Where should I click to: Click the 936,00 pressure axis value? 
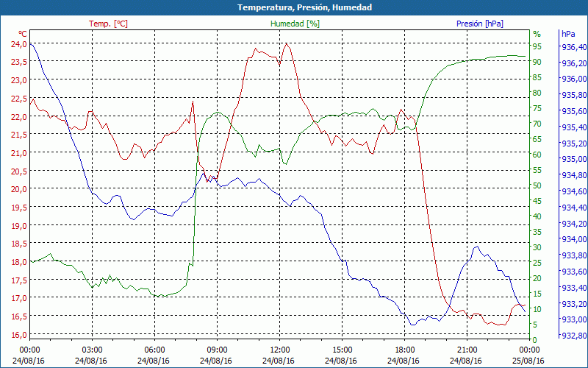click(x=574, y=79)
